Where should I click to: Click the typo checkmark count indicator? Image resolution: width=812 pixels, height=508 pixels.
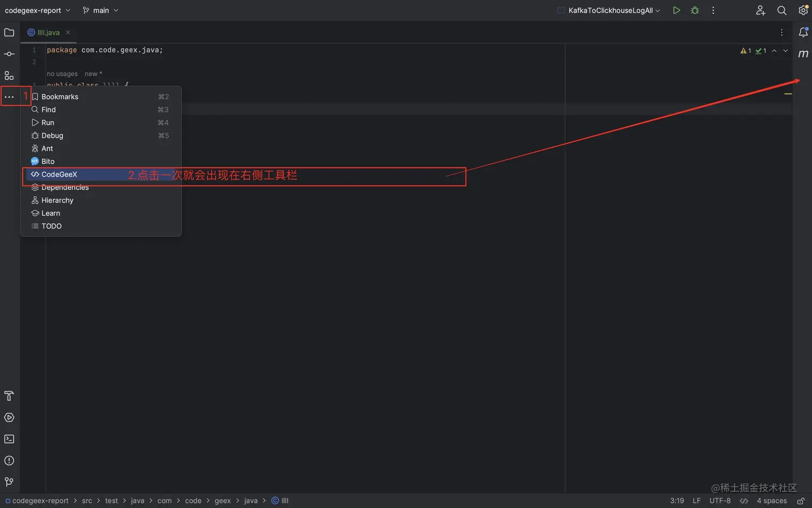pos(761,50)
